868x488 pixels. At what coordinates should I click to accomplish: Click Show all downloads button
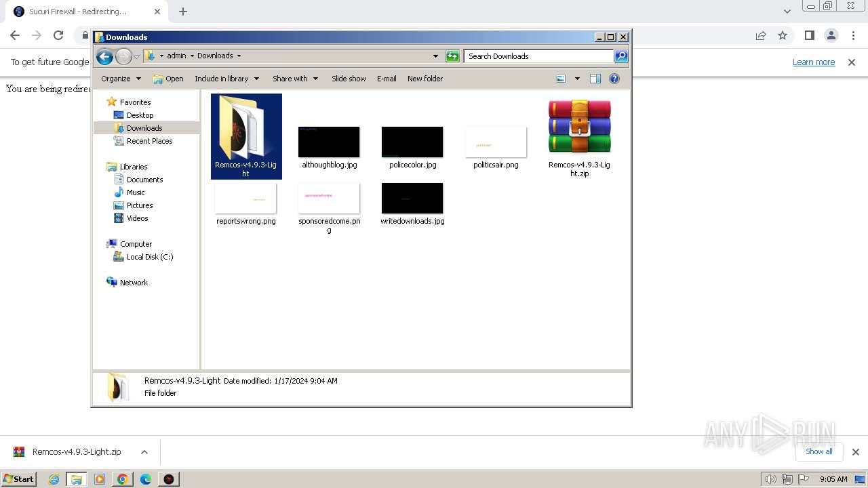point(818,451)
